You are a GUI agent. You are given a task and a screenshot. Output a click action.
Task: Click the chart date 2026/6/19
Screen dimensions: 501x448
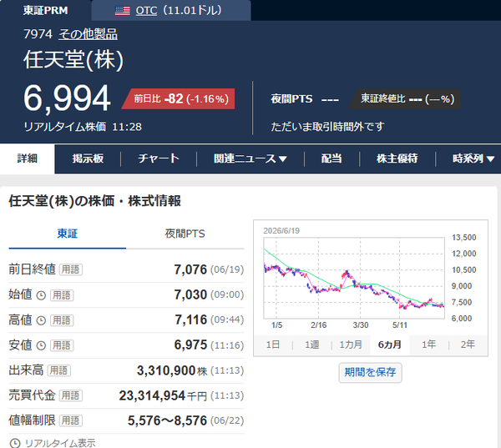point(281,230)
